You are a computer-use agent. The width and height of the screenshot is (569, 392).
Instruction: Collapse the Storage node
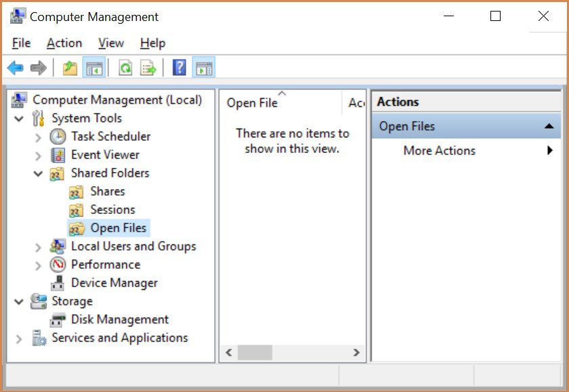(18, 301)
